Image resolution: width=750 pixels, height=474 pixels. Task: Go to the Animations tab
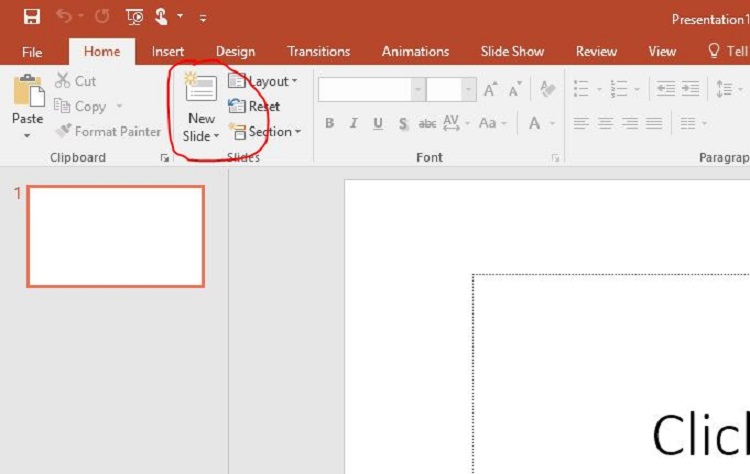click(415, 51)
